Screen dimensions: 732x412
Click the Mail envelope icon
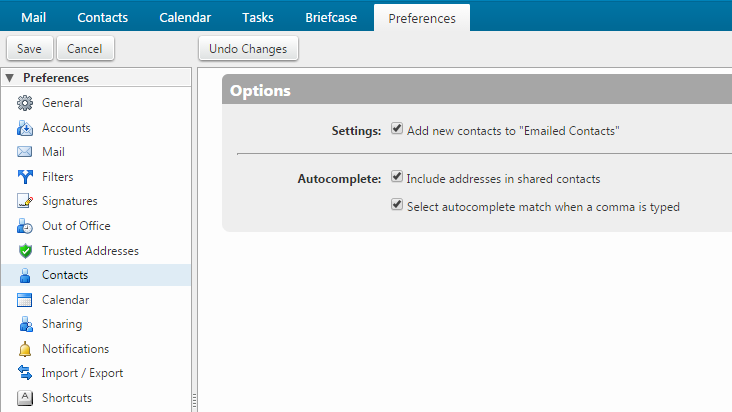coord(25,152)
